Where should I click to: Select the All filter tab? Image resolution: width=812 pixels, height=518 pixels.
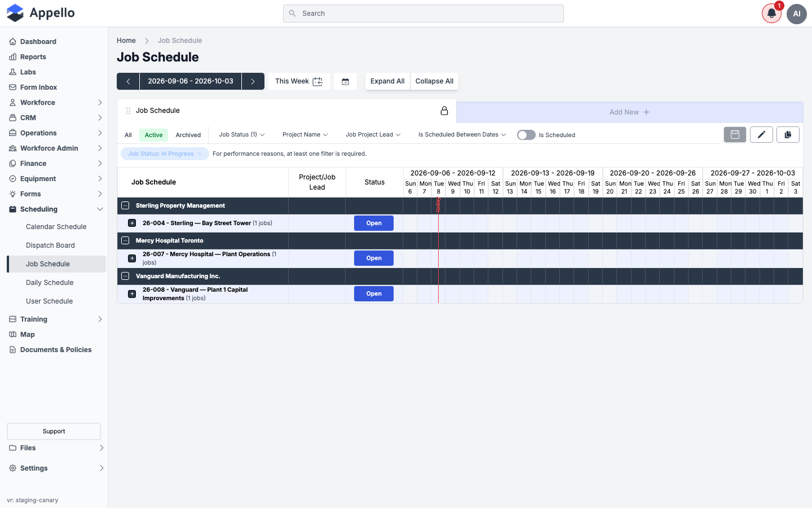pyautogui.click(x=128, y=135)
